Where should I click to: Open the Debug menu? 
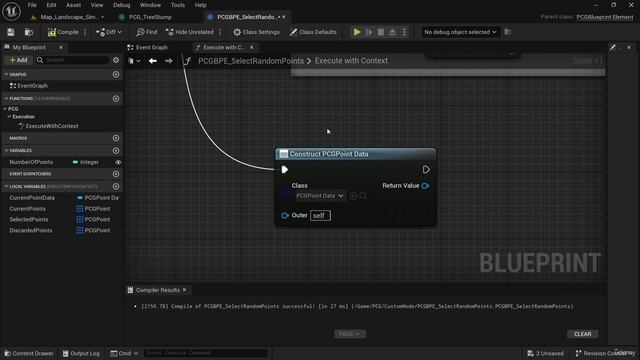point(122,5)
